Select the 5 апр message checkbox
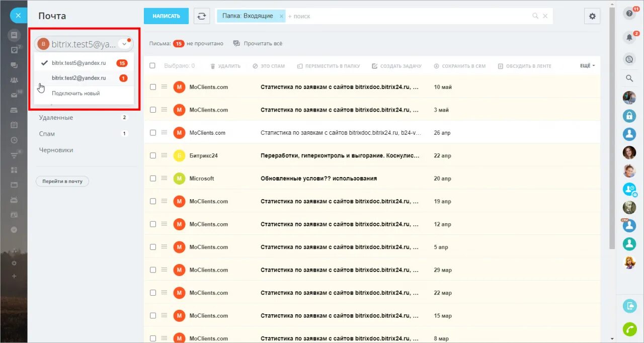 [153, 247]
